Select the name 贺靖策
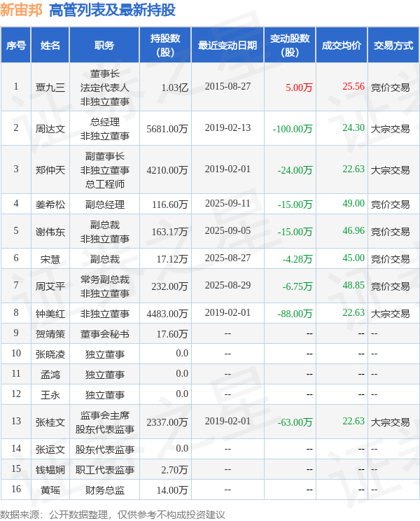Screen dimensions: 420x521 tap(50, 333)
